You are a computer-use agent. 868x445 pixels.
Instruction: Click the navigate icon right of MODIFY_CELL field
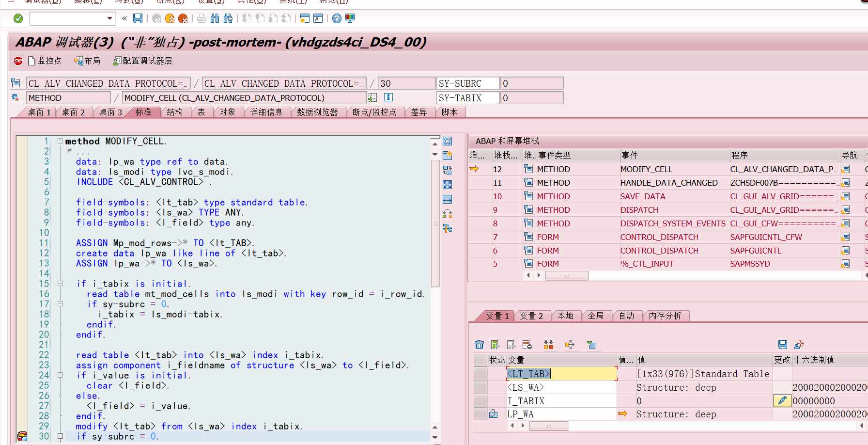click(372, 97)
